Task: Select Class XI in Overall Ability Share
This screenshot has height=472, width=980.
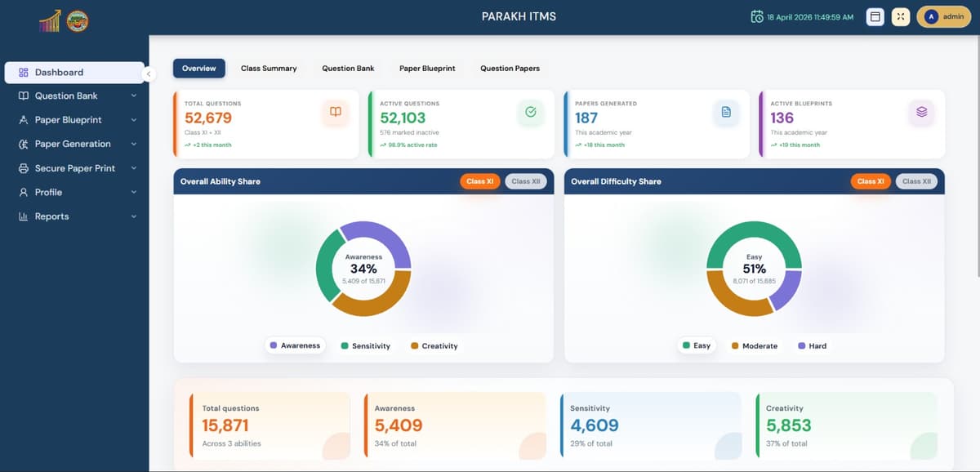Action: point(480,181)
